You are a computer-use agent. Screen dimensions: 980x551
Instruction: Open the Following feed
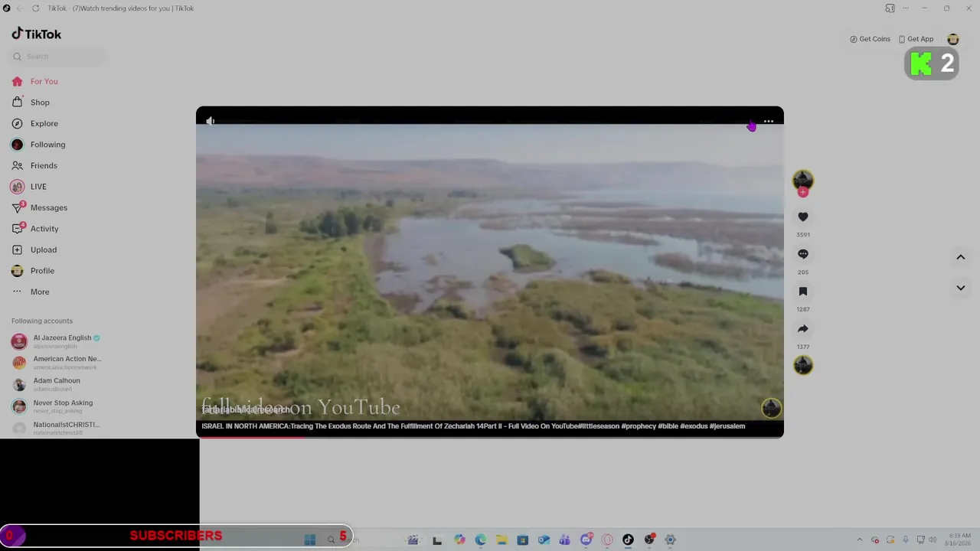(38, 145)
